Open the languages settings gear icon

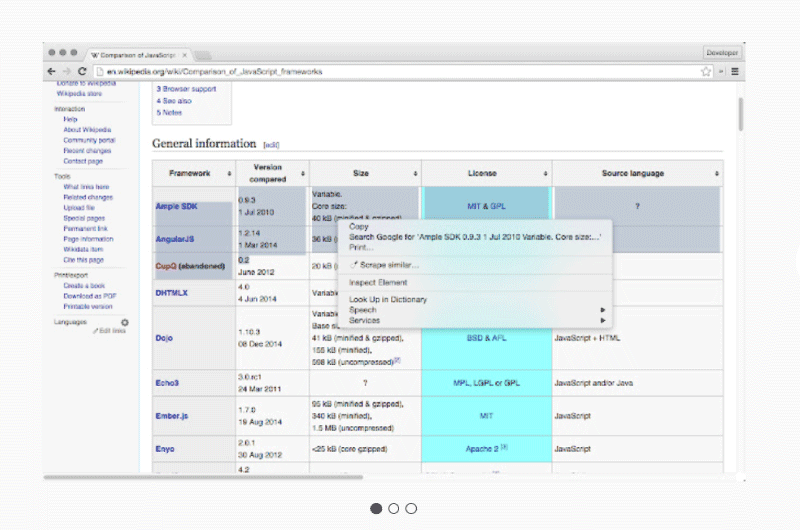point(124,322)
